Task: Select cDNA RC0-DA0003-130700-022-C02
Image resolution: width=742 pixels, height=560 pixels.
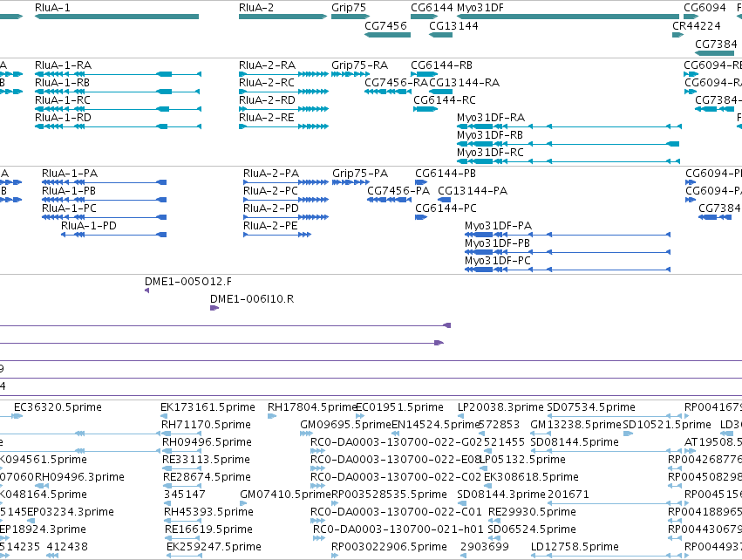Action: [396, 477]
